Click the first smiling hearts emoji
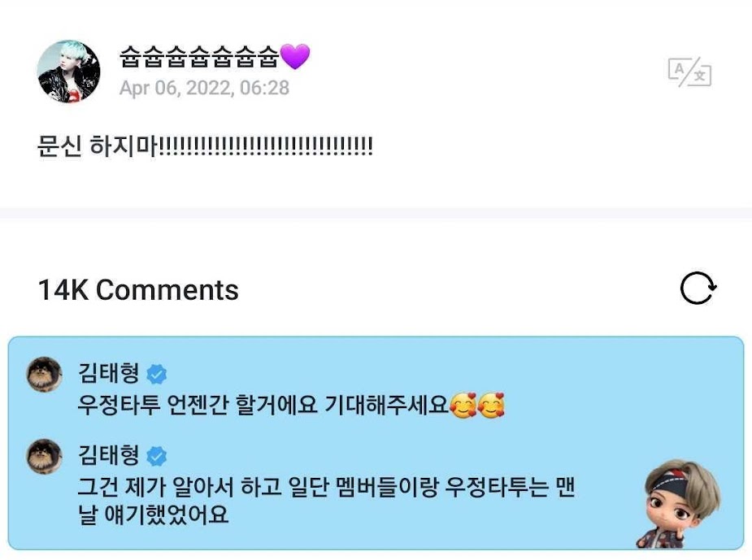 click(x=463, y=406)
